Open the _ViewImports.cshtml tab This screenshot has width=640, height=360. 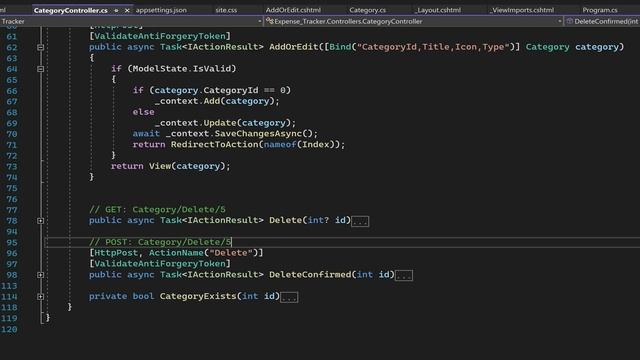pos(522,10)
